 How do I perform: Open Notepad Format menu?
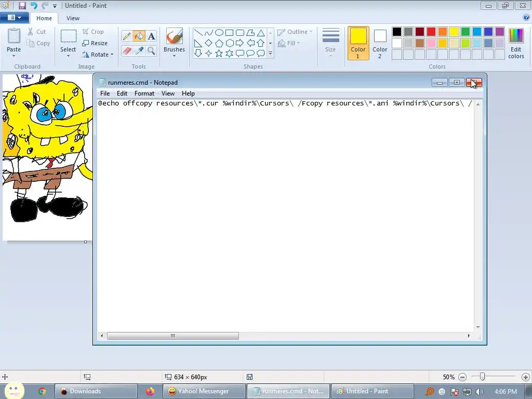[144, 94]
